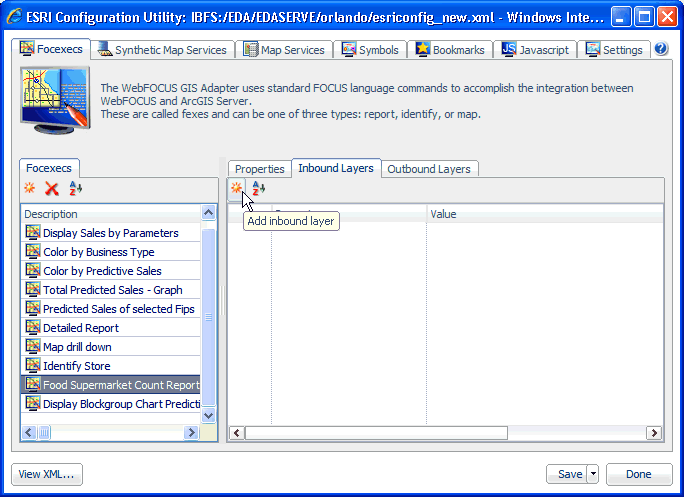Select Detailed Report row
The image size is (684, 497).
[x=111, y=328]
